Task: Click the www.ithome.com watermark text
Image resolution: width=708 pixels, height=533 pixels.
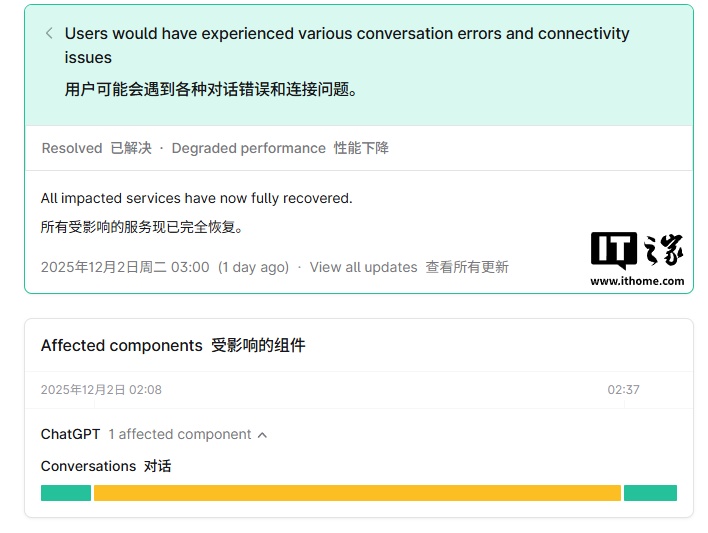Action: pos(637,281)
